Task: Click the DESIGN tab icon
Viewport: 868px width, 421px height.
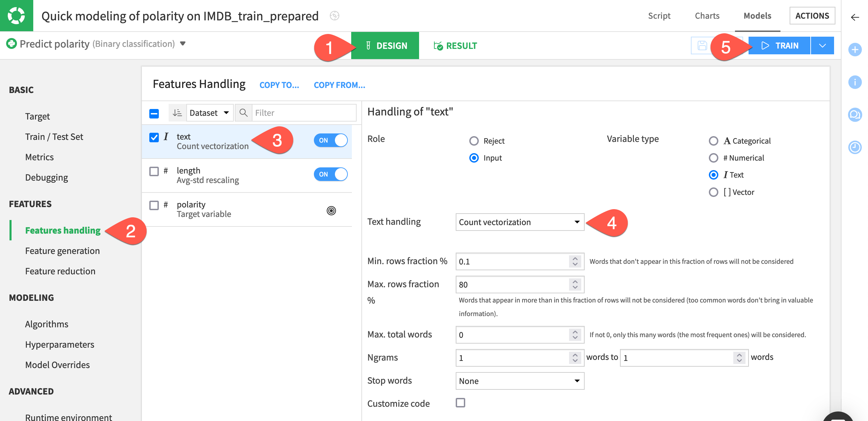Action: click(368, 45)
